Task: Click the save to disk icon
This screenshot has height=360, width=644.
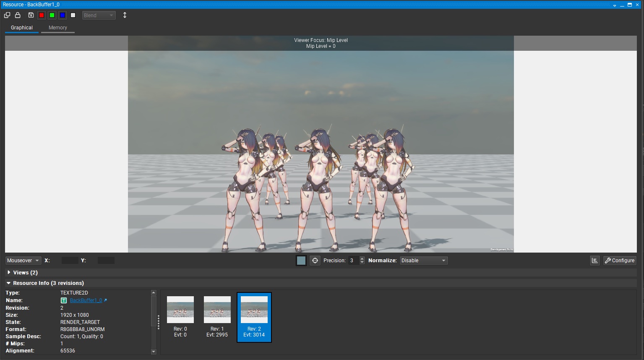Action: pyautogui.click(x=31, y=15)
